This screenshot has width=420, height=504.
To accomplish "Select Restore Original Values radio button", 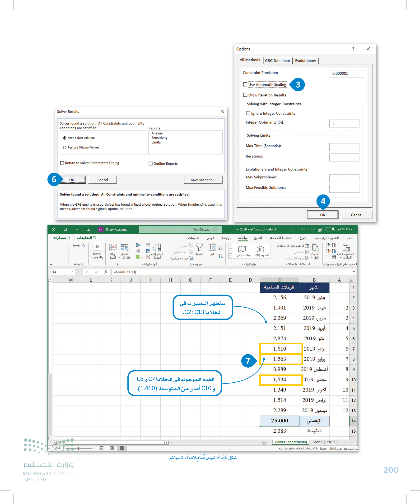I will [x=65, y=148].
